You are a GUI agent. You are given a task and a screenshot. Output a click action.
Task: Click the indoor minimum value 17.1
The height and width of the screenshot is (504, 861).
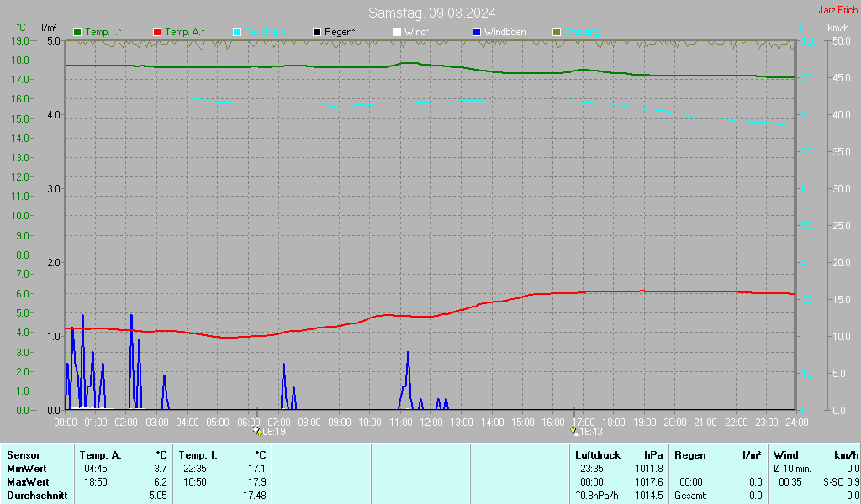(x=257, y=469)
